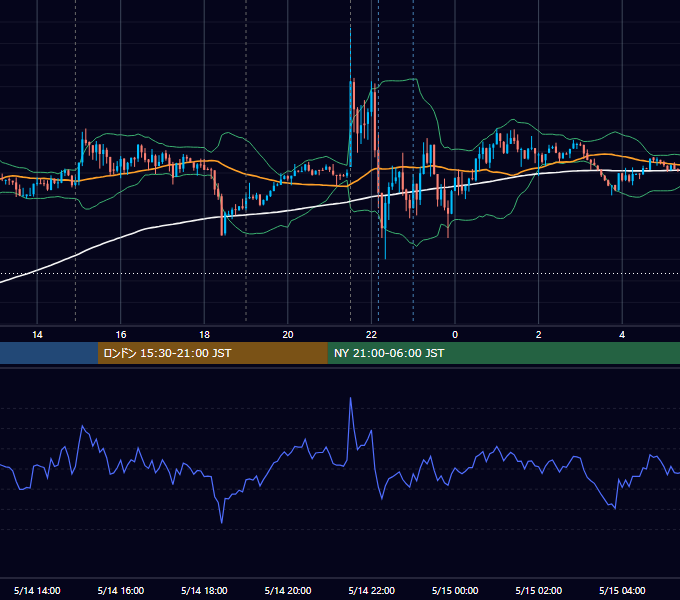The height and width of the screenshot is (600, 680).
Task: Click the NY 21:00-06:00 JST session bar
Action: click(503, 353)
